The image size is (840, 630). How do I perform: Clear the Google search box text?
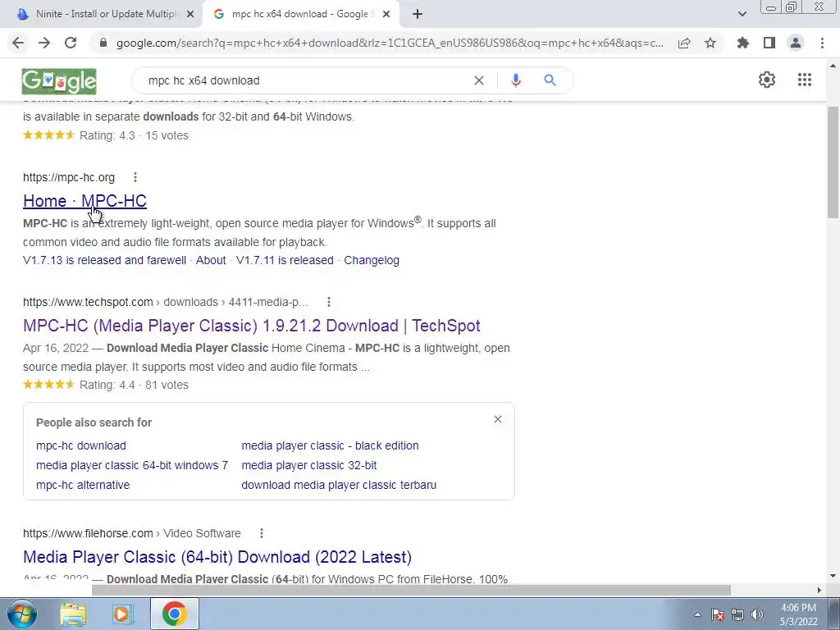pyautogui.click(x=479, y=80)
